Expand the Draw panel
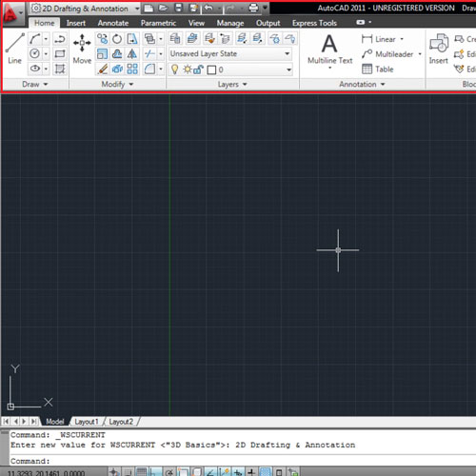Image resolution: width=476 pixels, height=476 pixels. tap(35, 84)
